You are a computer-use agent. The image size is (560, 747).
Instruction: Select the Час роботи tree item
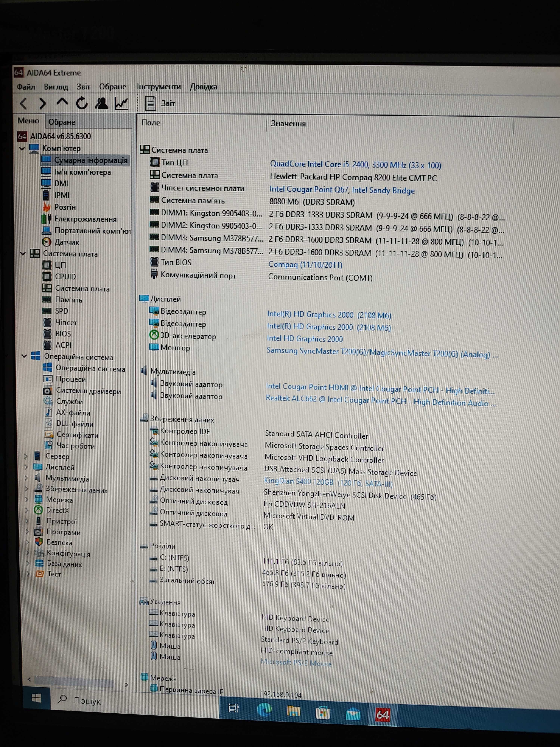(x=70, y=446)
